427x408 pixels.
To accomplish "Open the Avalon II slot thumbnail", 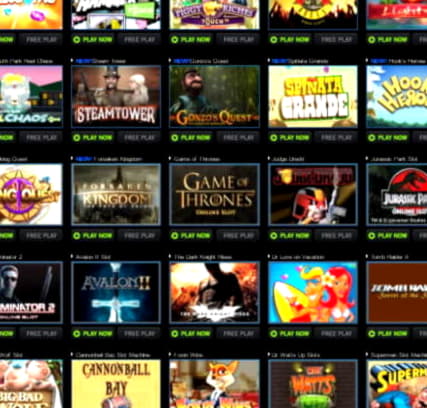I will [116, 292].
